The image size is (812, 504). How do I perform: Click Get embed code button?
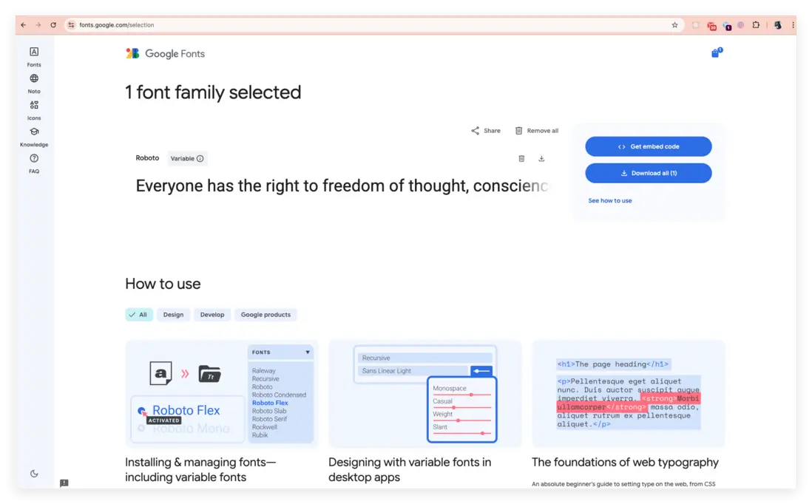(649, 146)
